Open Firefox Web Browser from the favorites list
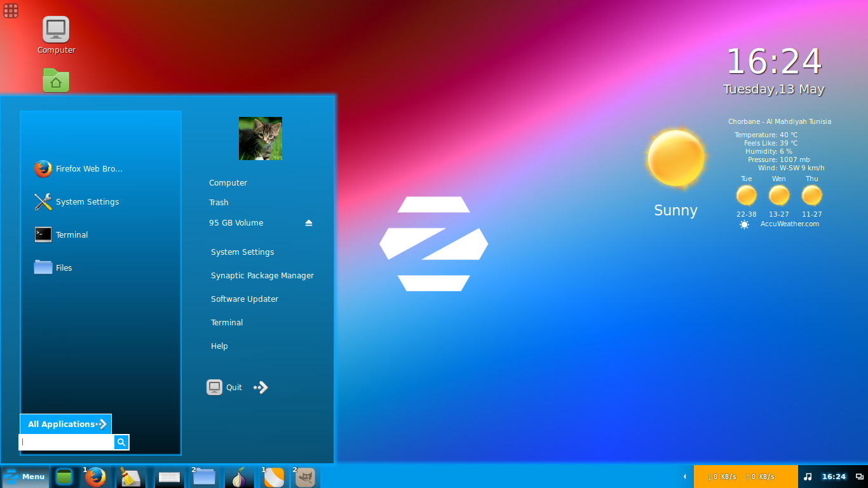Viewport: 868px width, 488px height. pos(78,169)
